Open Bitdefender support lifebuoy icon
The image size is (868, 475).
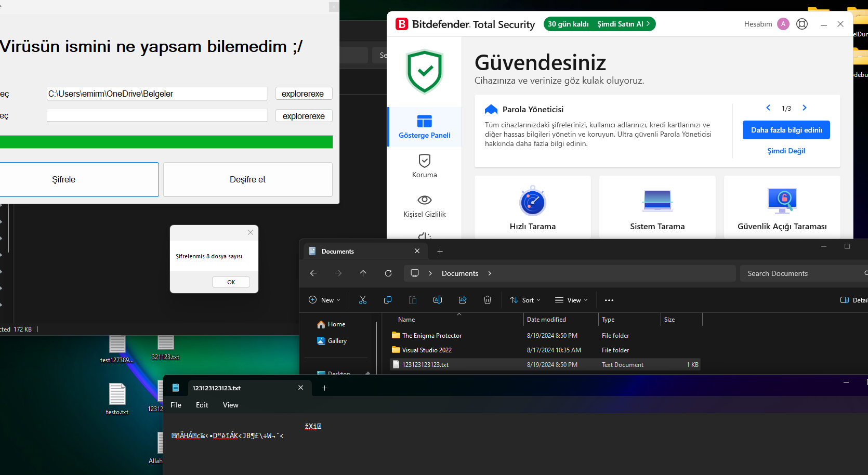(x=802, y=24)
